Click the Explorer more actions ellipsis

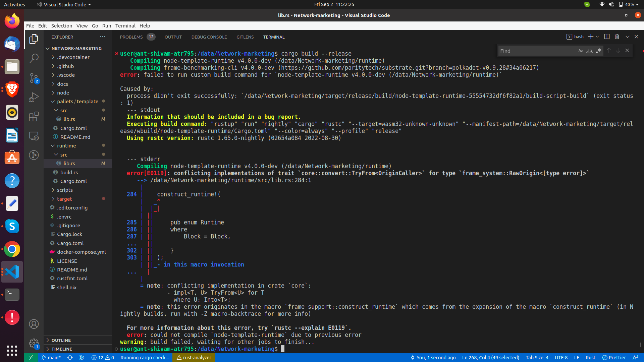coord(103,37)
